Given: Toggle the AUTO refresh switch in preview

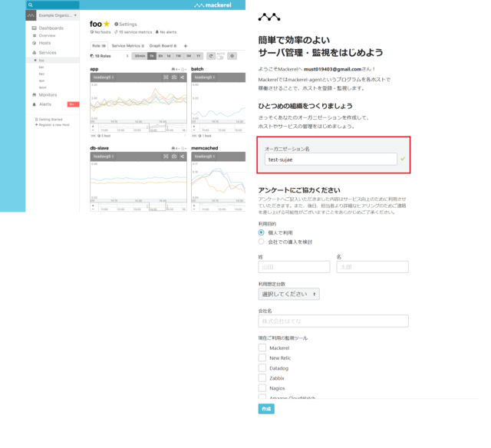Looking at the screenshot, I should 220,57.
